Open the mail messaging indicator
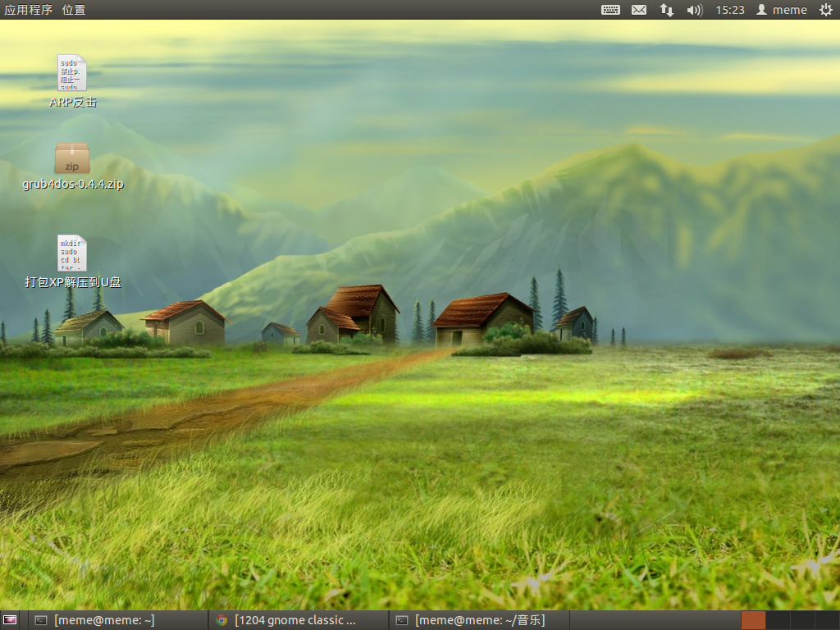The height and width of the screenshot is (630, 840). click(638, 10)
